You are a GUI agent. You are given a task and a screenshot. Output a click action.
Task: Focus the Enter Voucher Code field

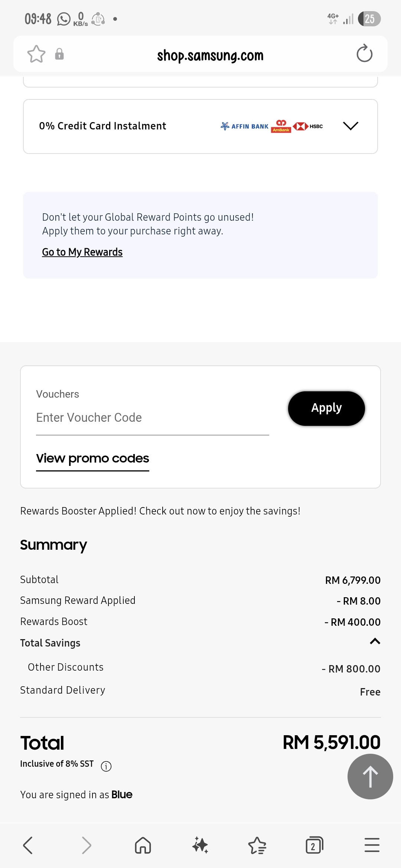tap(152, 418)
